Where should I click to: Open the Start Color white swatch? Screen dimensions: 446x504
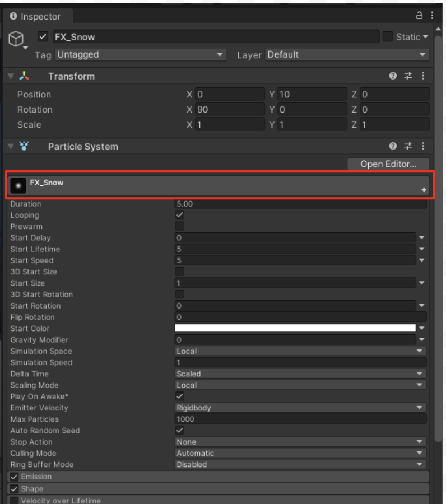(295, 328)
